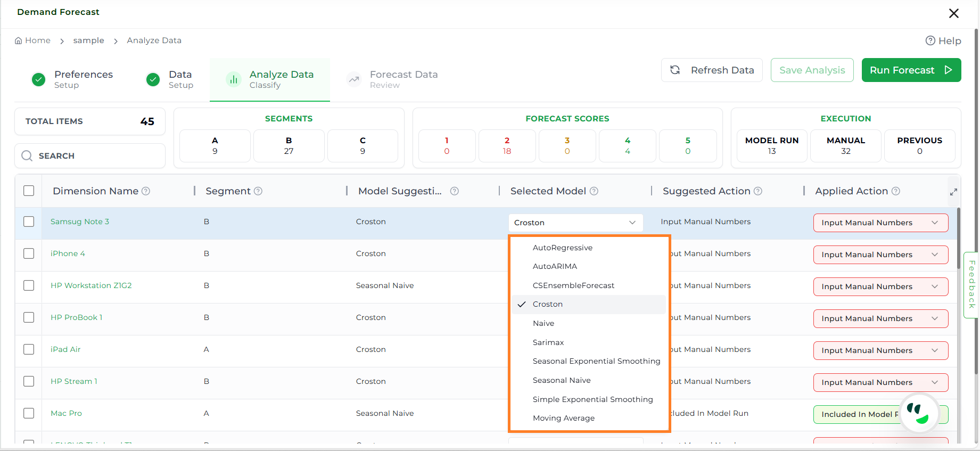Collapse the Croston selected model dropdown
This screenshot has width=980, height=451.
pyautogui.click(x=632, y=223)
